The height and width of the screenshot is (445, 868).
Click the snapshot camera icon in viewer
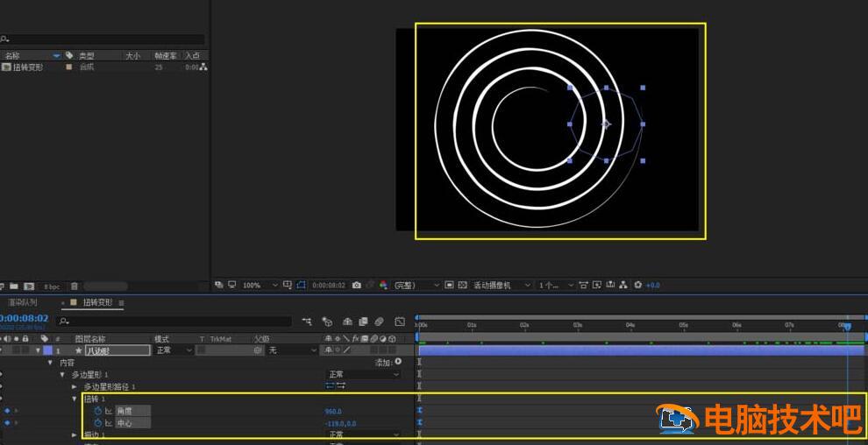click(356, 286)
